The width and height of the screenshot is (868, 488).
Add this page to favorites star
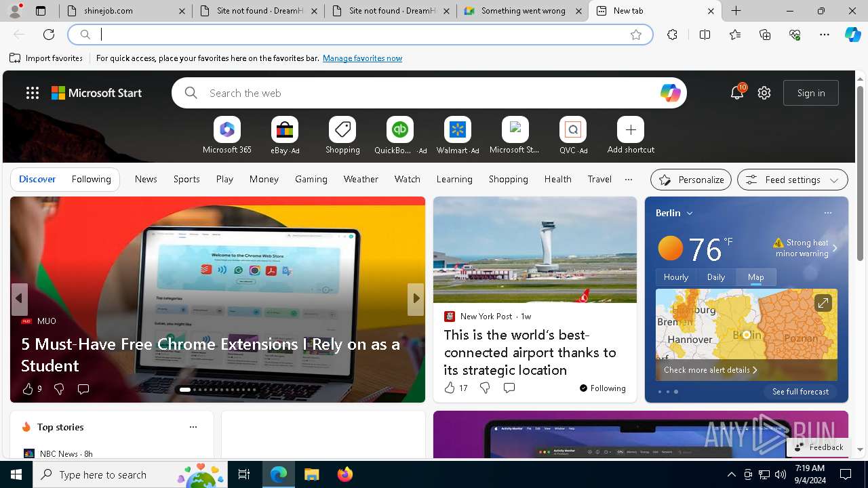tap(636, 35)
